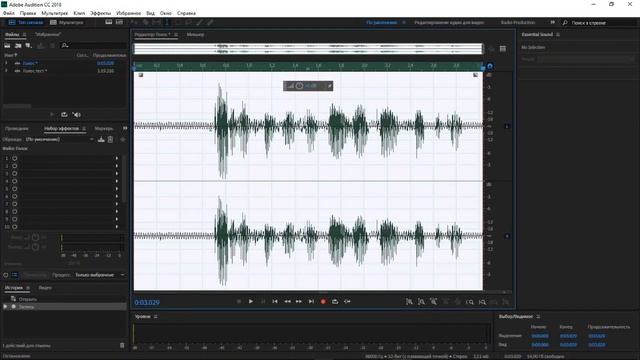Click the red record button
Screen dimensions: 640x360
pos(323,302)
